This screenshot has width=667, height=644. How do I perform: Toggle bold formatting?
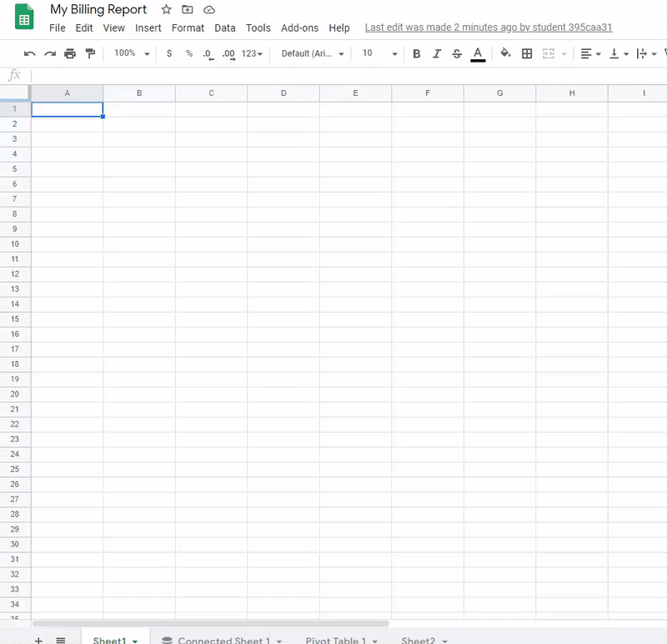417,53
